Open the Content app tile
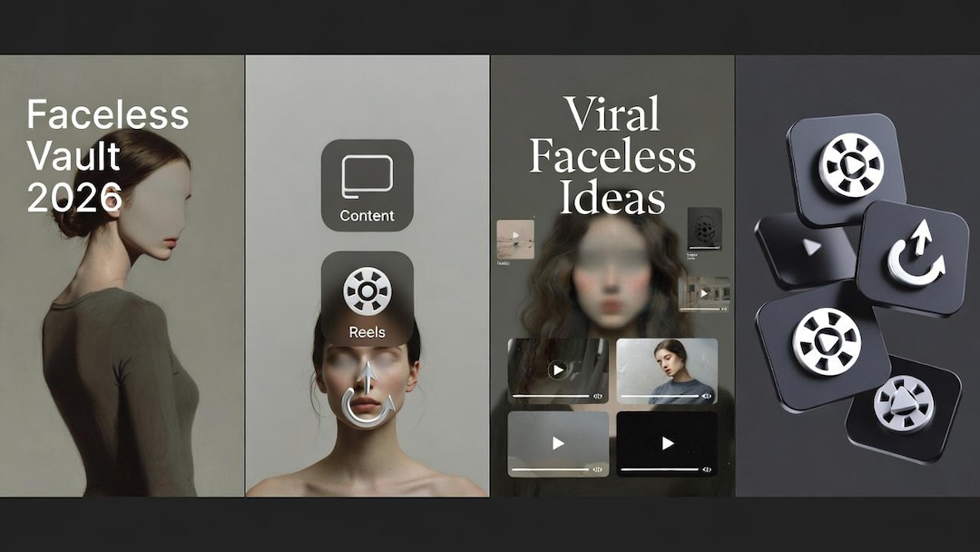The width and height of the screenshot is (980, 552). point(367,185)
